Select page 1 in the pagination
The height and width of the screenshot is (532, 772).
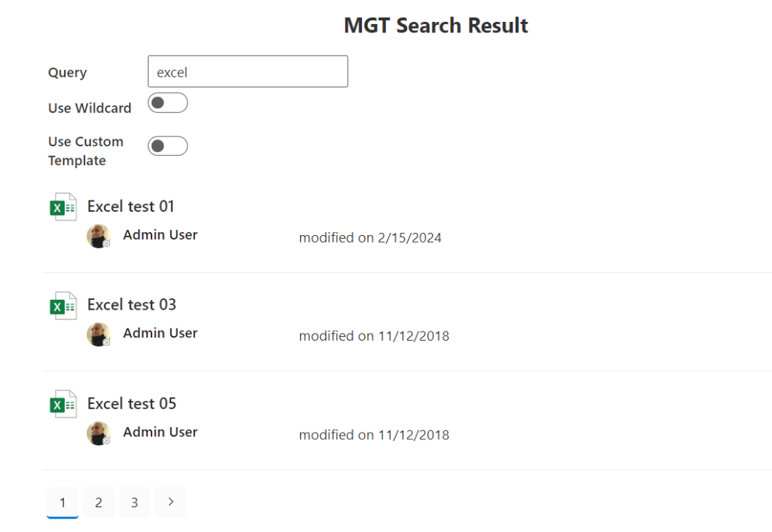(x=63, y=503)
